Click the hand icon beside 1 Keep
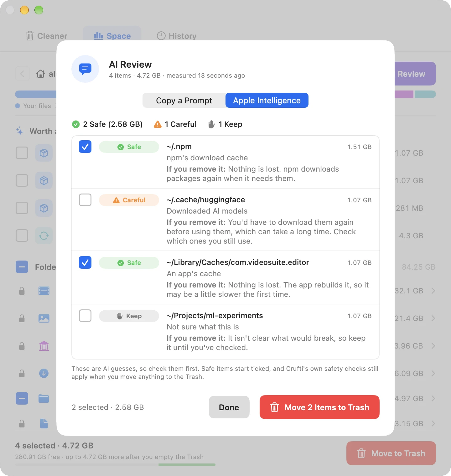 211,124
